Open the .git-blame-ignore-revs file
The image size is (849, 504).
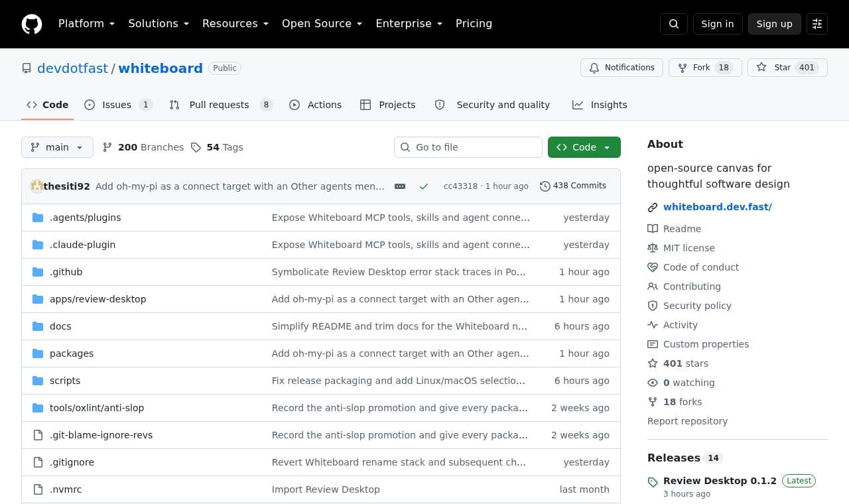tap(101, 435)
